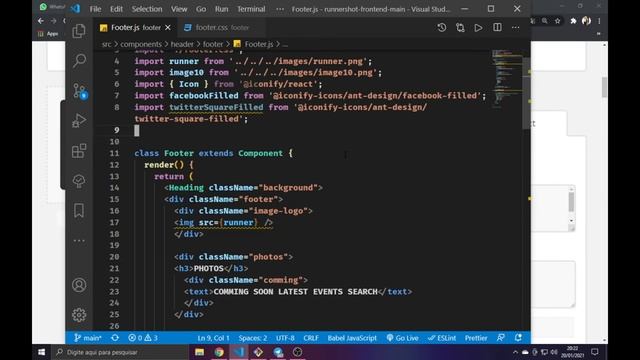Change indentation via Spaces: 2
Image resolution: width=640 pixels, height=360 pixels.
tap(253, 338)
